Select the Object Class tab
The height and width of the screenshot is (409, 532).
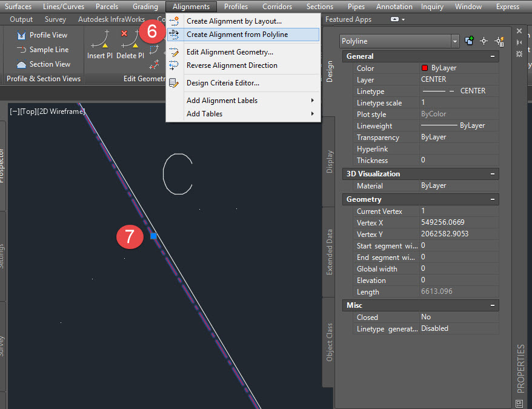[x=329, y=342]
